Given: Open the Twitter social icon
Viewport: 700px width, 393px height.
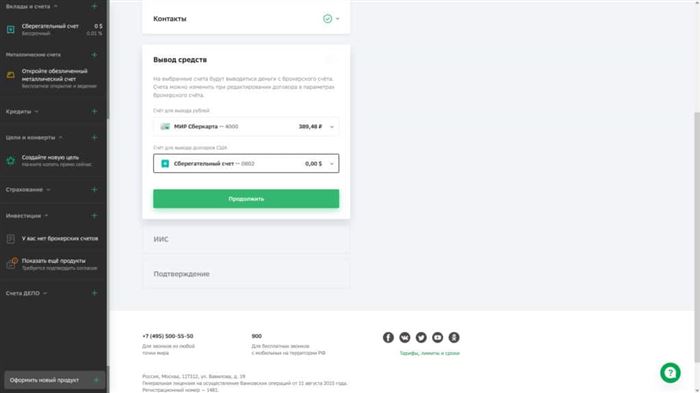Looking at the screenshot, I should point(421,337).
